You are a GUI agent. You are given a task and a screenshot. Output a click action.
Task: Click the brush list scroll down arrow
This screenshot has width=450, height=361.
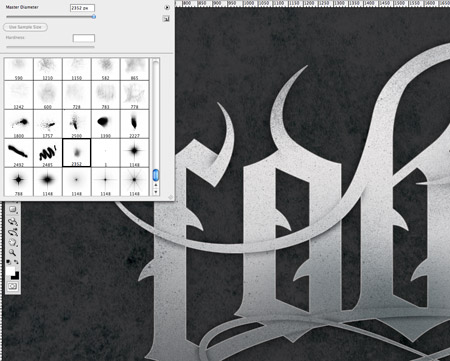tap(156, 192)
